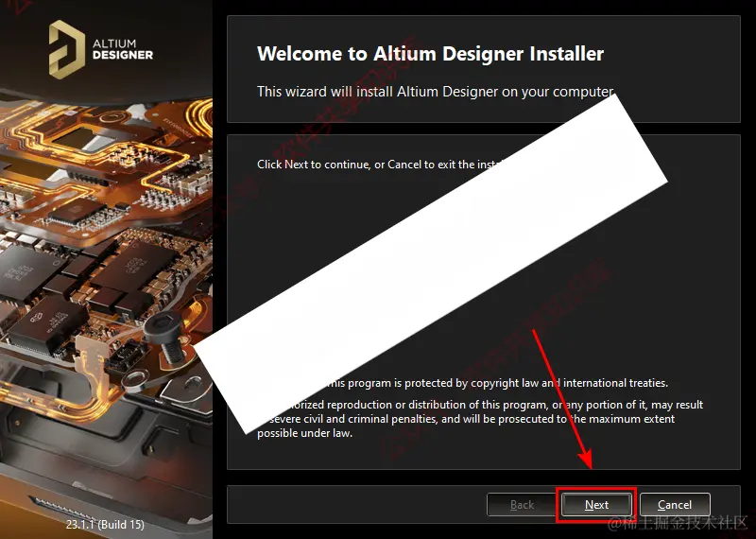Click the Welcome to Altium Designer Installer heading
Screen dimensions: 756x539
click(x=430, y=53)
